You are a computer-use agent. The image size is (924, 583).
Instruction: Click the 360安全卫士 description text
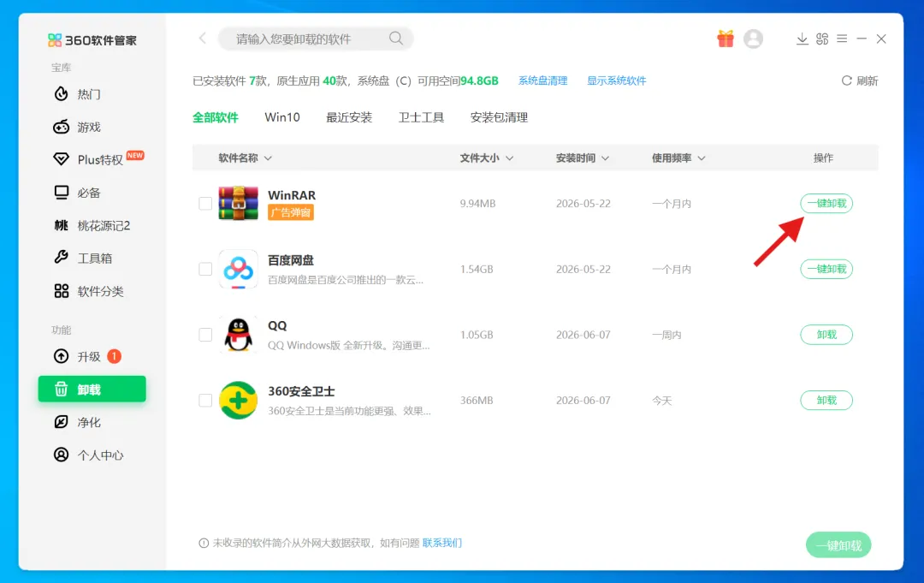349,411
